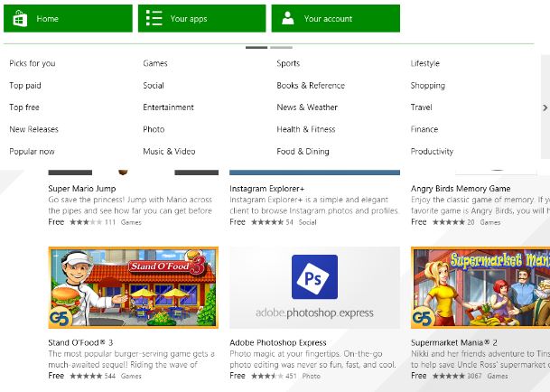Open Picks for you category
Screen dimensions: 550x392
click(x=33, y=63)
